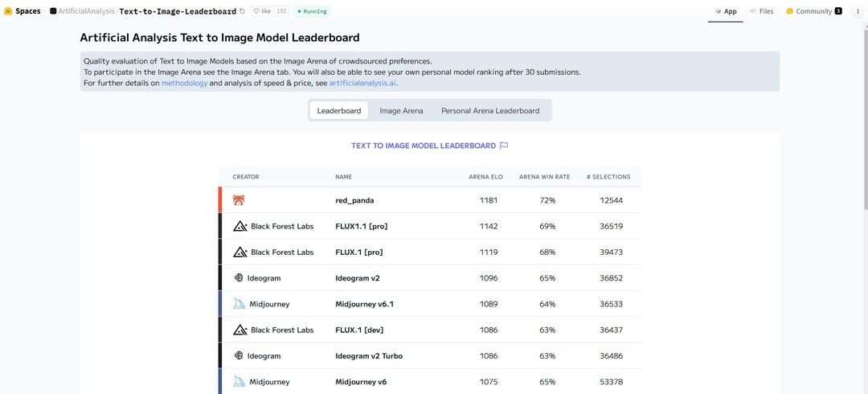The height and width of the screenshot is (394, 868).
Task: Click the Hugging Face Spaces logo icon
Action: [x=8, y=11]
